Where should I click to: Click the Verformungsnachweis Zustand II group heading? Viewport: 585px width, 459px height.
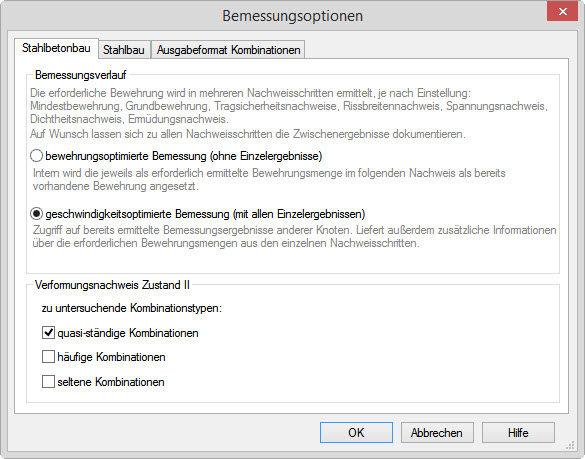(x=112, y=285)
